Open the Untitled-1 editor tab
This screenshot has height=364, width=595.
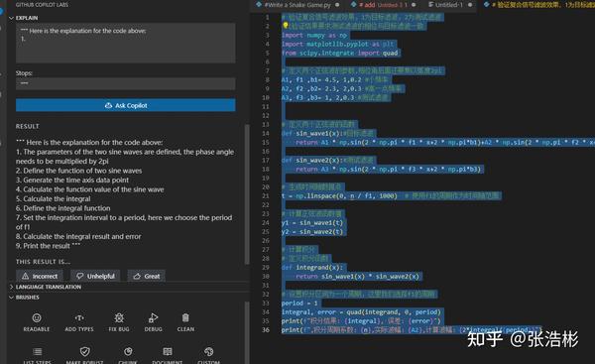449,5
